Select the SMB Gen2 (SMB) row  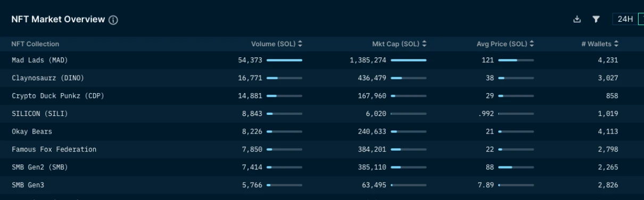click(x=322, y=167)
